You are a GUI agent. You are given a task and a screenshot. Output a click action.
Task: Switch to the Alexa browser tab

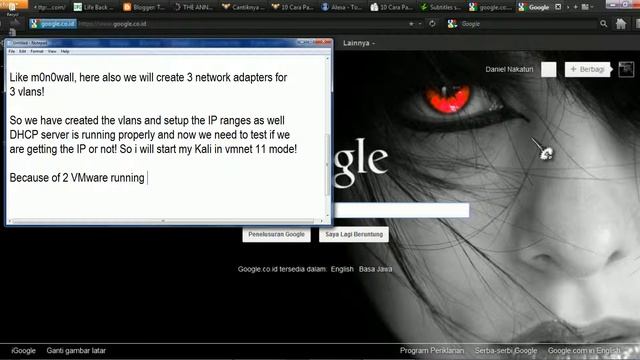click(x=341, y=7)
